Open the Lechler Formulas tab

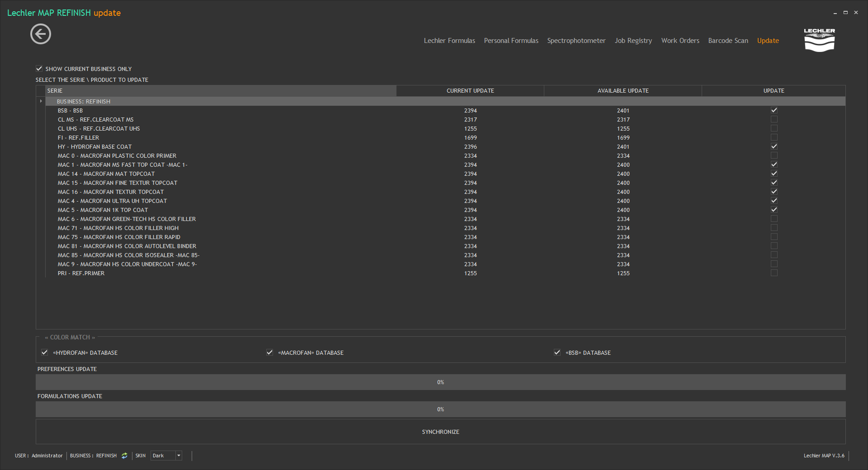tap(449, 41)
